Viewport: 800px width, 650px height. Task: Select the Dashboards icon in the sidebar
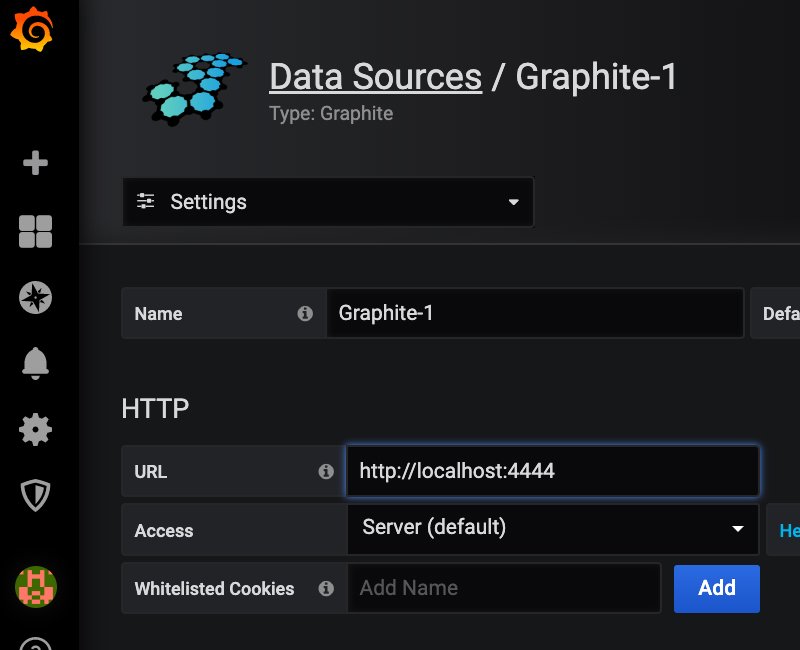[36, 230]
